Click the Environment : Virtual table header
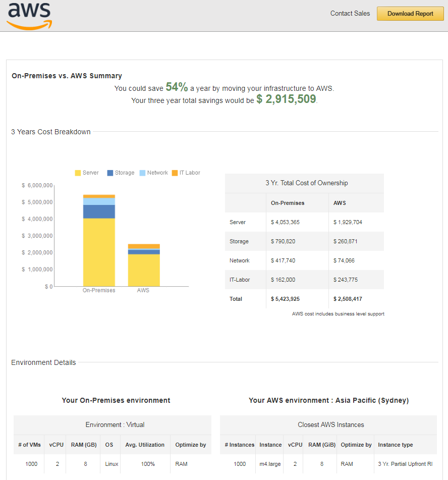 pos(115,425)
